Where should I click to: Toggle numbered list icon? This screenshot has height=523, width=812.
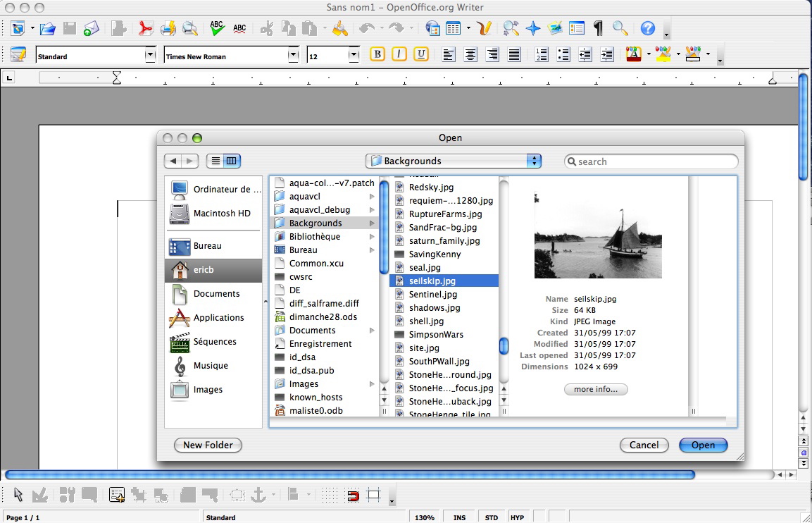pos(542,54)
